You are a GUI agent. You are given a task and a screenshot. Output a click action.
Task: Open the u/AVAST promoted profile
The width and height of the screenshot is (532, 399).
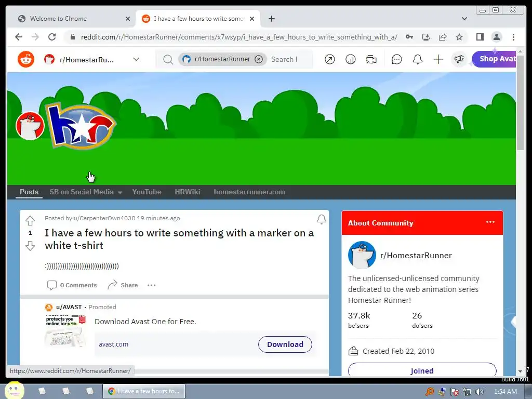[69, 307]
